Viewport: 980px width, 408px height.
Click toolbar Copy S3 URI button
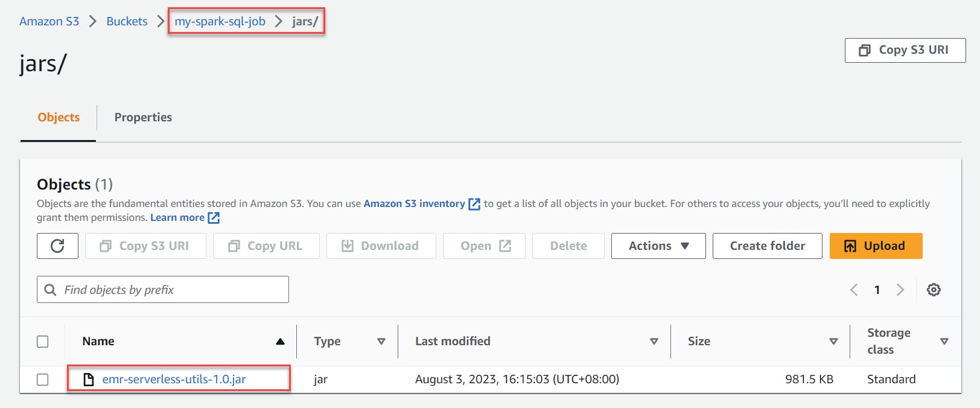pos(145,246)
